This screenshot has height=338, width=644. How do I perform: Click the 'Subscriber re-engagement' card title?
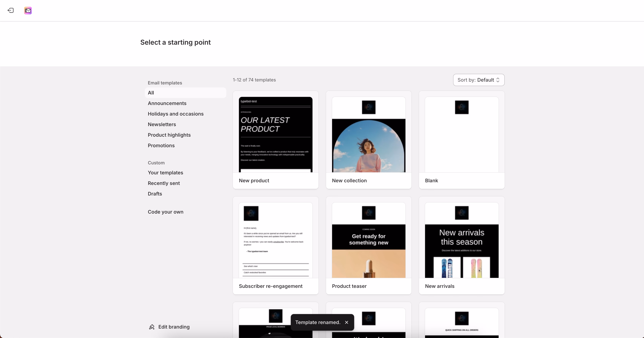coord(270,286)
